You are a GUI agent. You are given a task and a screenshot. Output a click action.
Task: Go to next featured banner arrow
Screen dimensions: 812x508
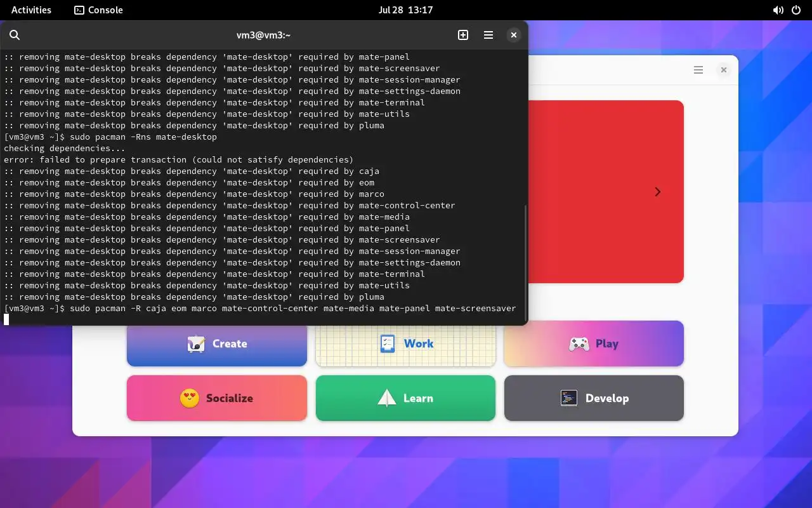(x=658, y=192)
